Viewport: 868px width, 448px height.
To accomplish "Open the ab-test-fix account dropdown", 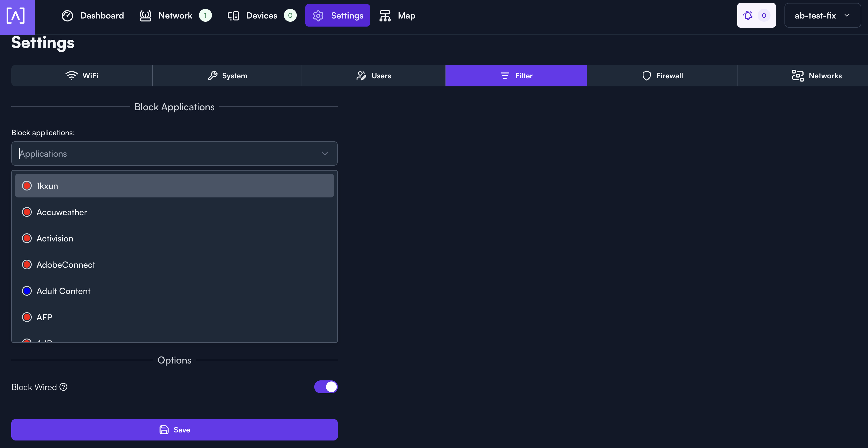I will [822, 16].
